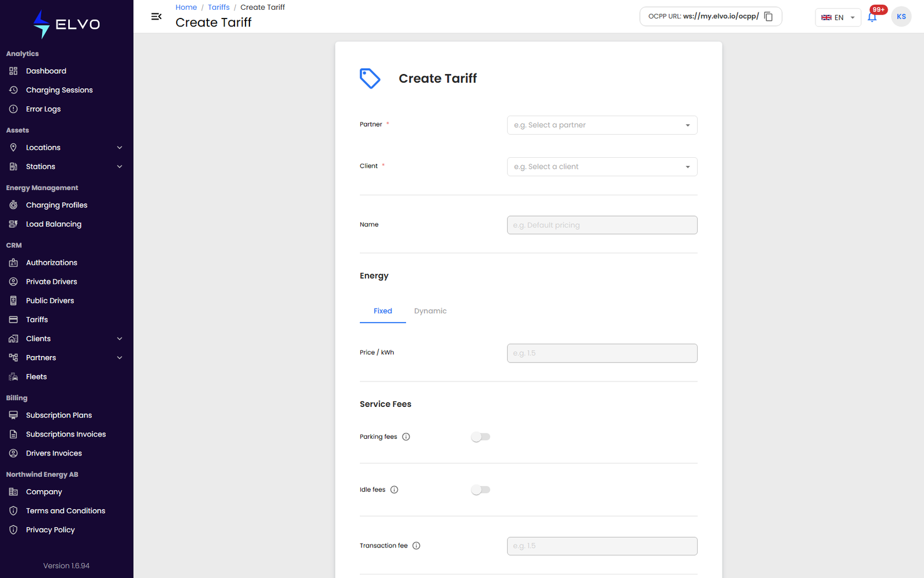
Task: Expand the Locations submenu chevron
Action: 120,147
